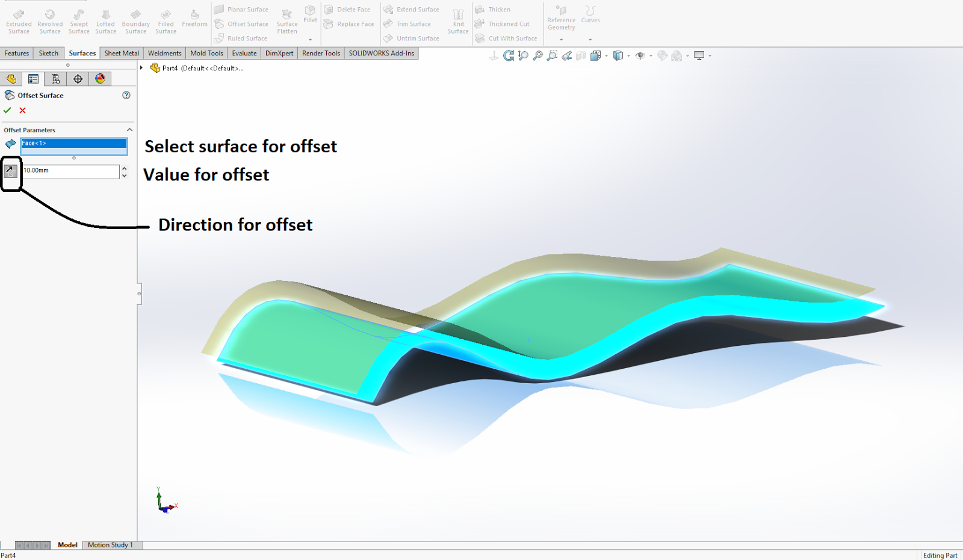Increase offset value with the stepper arrow
Viewport: 963px width, 560px height.
coord(124,168)
